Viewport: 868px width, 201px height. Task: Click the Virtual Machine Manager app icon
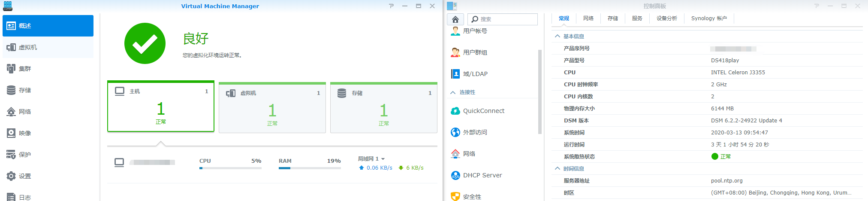(8, 6)
